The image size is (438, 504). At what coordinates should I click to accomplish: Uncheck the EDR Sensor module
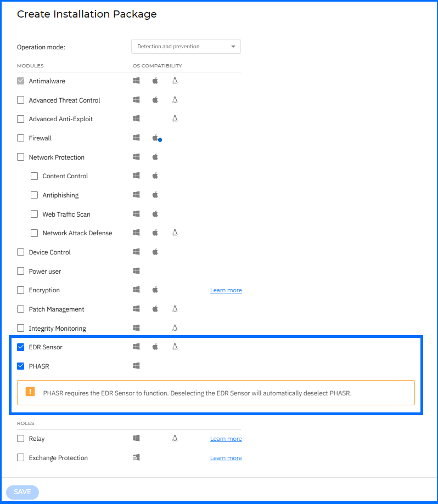point(21,347)
